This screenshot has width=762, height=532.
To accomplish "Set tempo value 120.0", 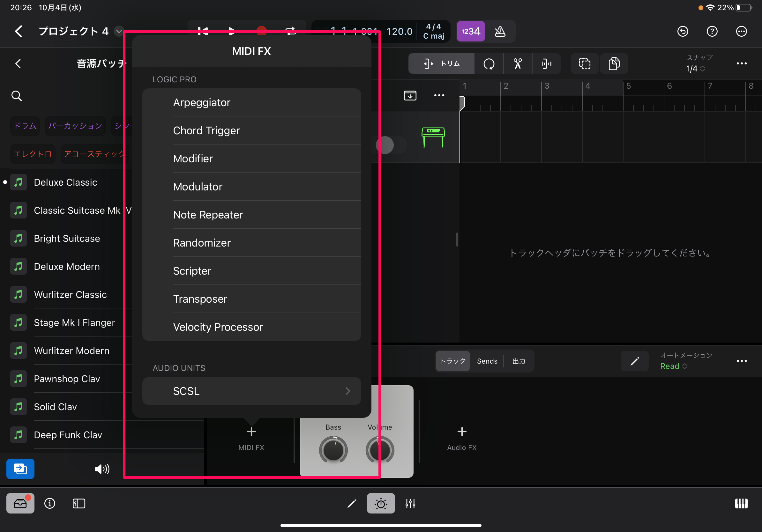I will click(399, 31).
